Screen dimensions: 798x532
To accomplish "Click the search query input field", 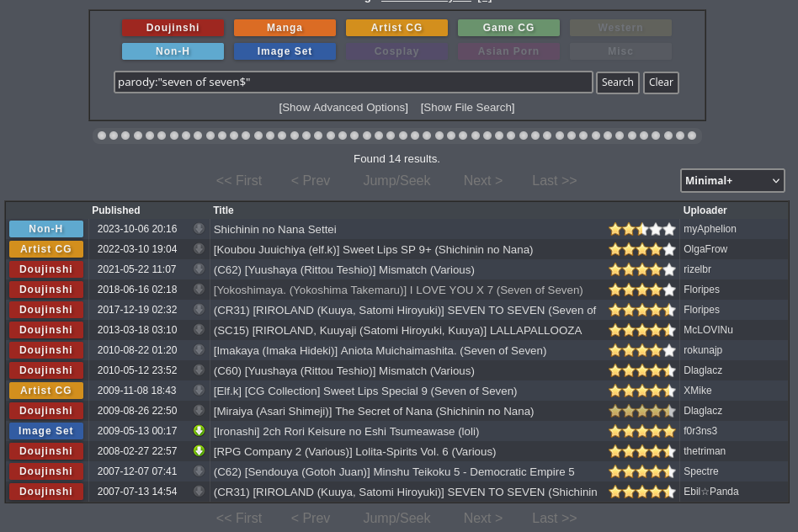I will click(354, 82).
